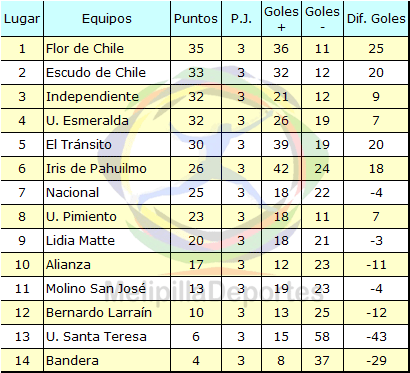
Task: Select the U. Santa Teresa cell
Action: [107, 337]
